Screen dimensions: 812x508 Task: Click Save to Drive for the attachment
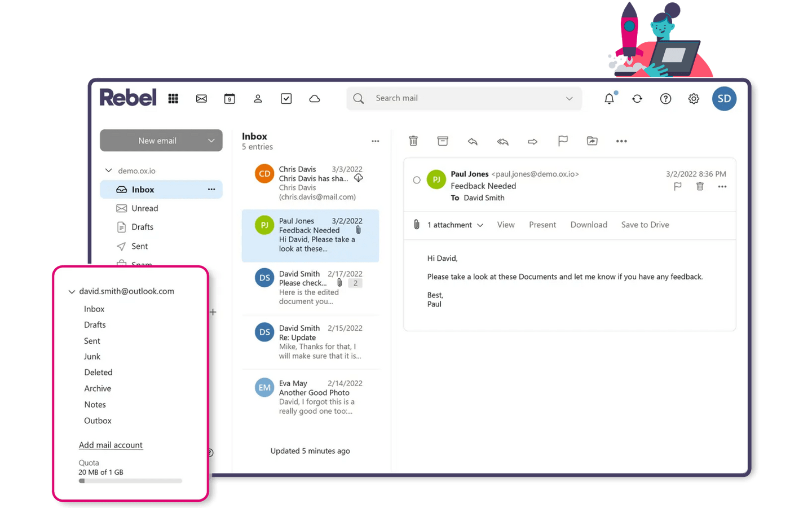click(645, 225)
